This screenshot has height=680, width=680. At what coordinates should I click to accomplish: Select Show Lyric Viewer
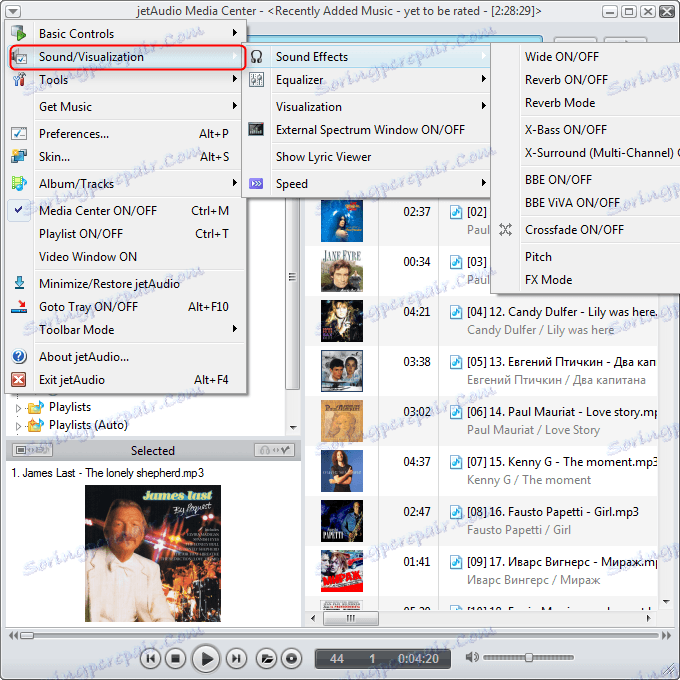(323, 157)
